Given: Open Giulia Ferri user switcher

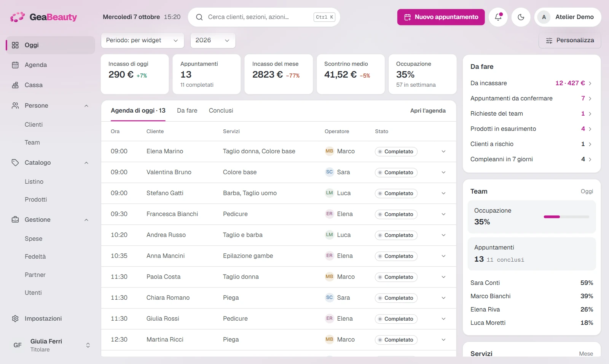Looking at the screenshot, I should click(88, 345).
